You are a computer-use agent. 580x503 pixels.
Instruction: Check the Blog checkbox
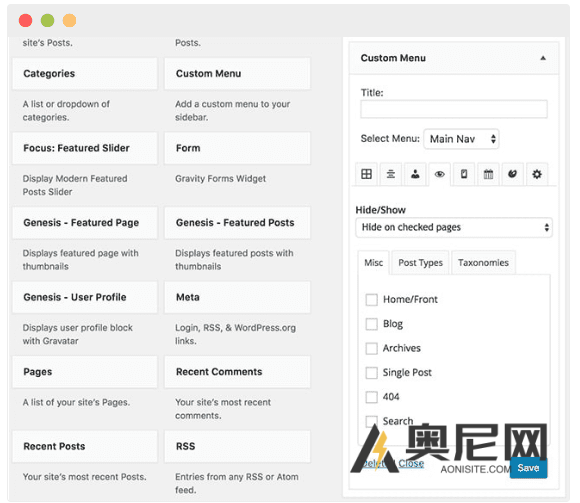371,324
